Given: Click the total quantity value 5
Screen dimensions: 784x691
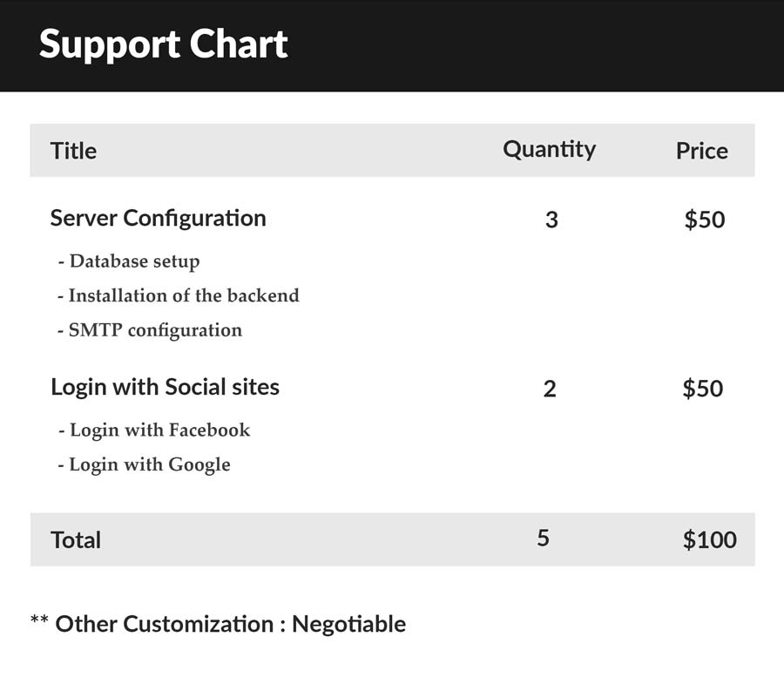Looking at the screenshot, I should pyautogui.click(x=544, y=538).
